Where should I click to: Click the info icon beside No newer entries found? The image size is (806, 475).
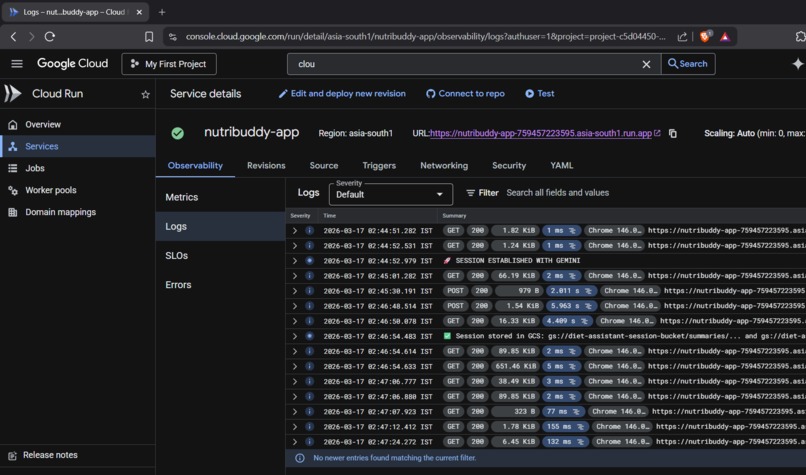pyautogui.click(x=300, y=458)
